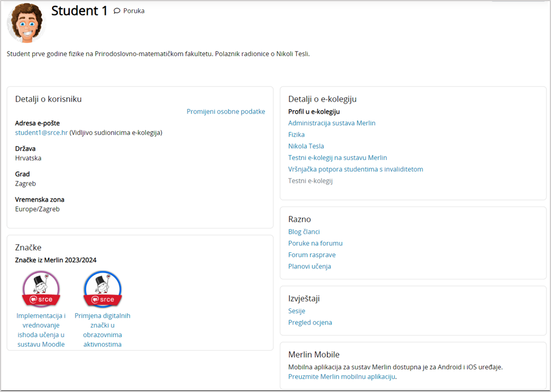Click the purple-ringed Implementacija badge icon
Screen dimensions: 551x392
[41, 289]
